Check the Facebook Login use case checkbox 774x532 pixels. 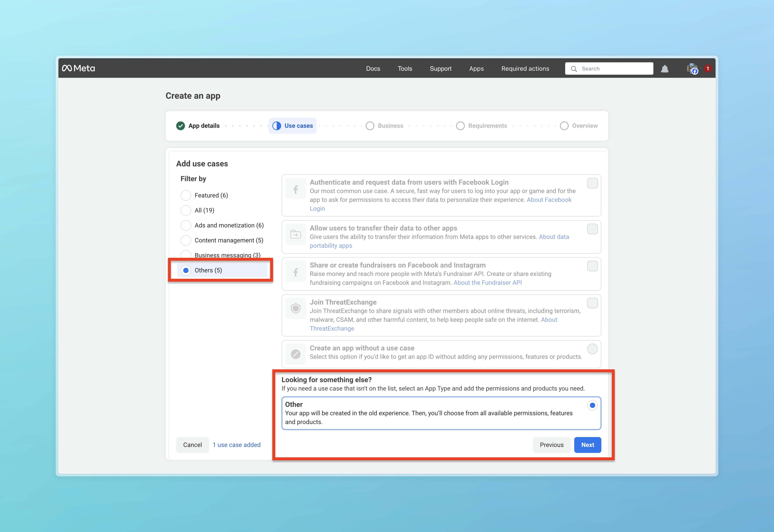point(592,183)
